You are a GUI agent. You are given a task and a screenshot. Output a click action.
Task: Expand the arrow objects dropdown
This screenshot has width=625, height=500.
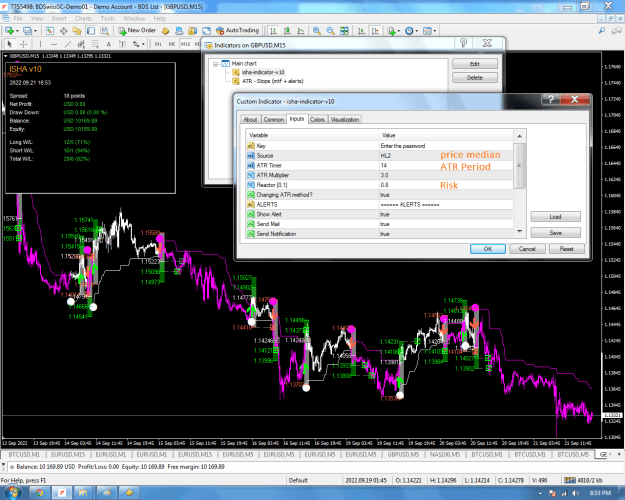(x=143, y=44)
